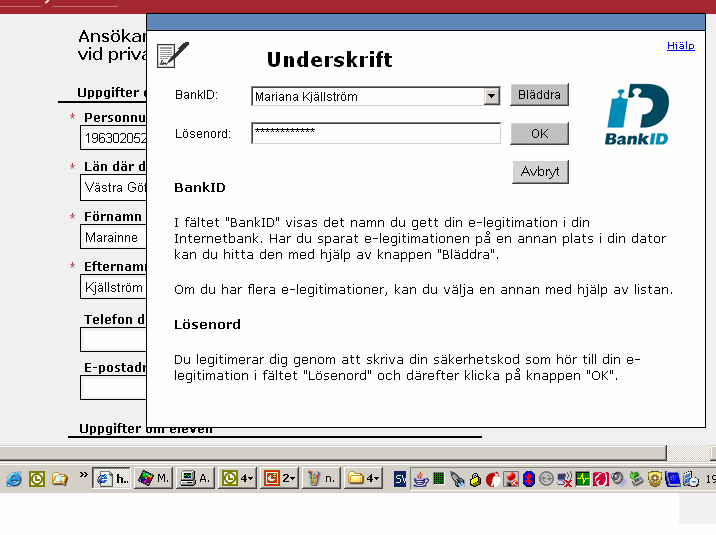Viewport: 716px width, 535px height.
Task: Click the horizontal scrollbar at the page bottom
Action: pyautogui.click(x=333, y=453)
